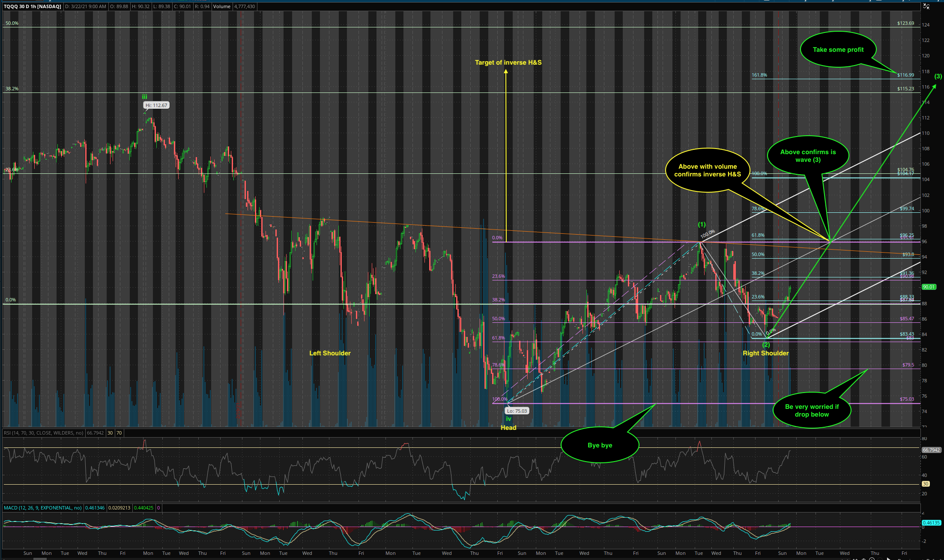
Task: Click the TQQQ 30 D 1h chart title
Action: click(x=33, y=6)
